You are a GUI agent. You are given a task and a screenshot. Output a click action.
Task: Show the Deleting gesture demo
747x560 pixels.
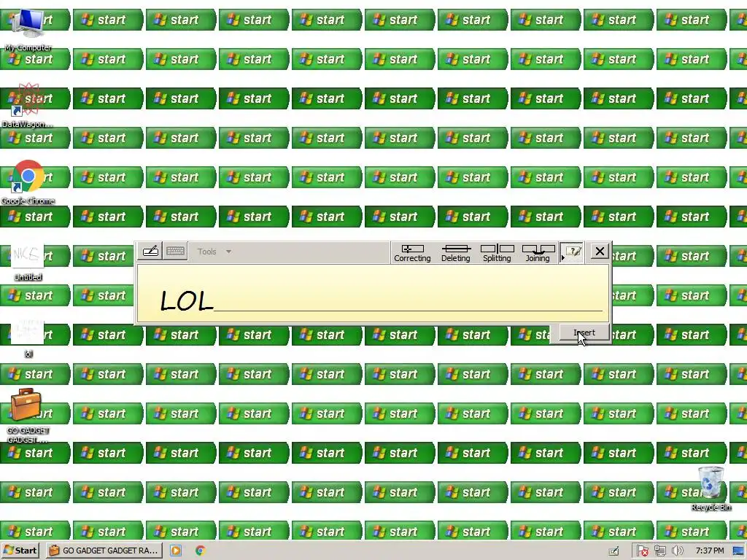pos(455,253)
